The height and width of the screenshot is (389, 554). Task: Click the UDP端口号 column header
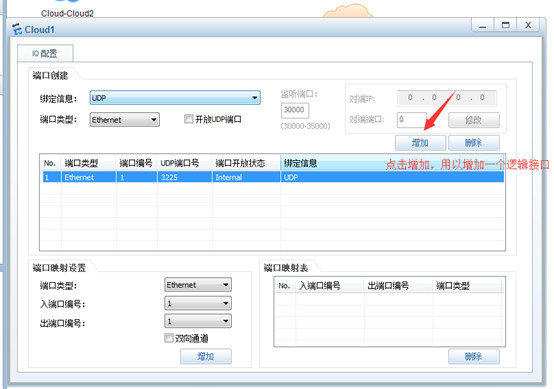(x=184, y=163)
